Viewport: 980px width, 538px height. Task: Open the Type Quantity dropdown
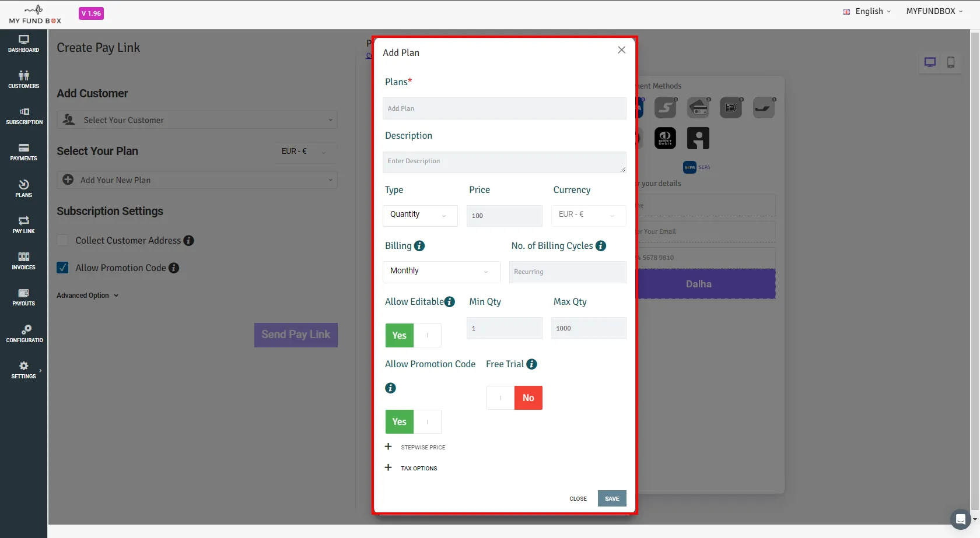tap(420, 215)
